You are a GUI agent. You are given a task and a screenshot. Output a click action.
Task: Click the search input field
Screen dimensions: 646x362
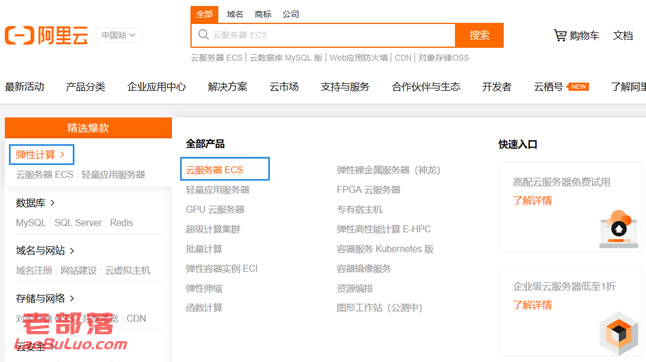pos(323,35)
